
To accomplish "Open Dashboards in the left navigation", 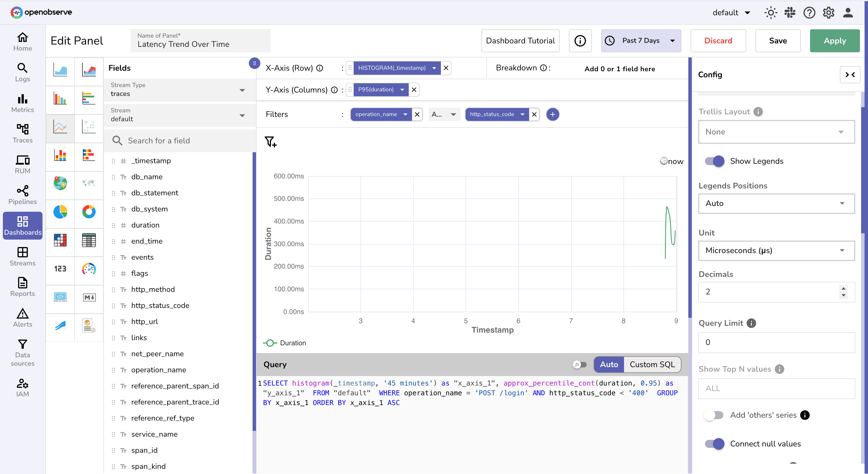I will [x=22, y=225].
